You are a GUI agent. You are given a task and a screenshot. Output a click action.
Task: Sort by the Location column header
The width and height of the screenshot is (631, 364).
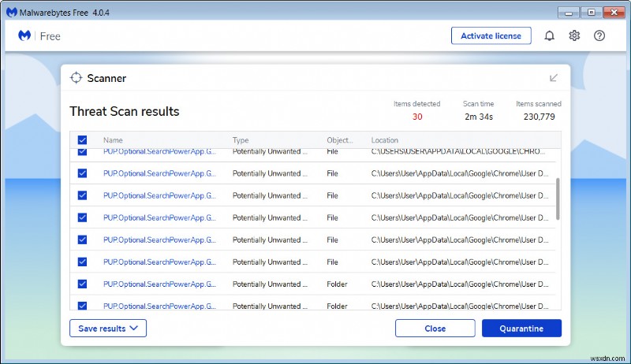(384, 140)
